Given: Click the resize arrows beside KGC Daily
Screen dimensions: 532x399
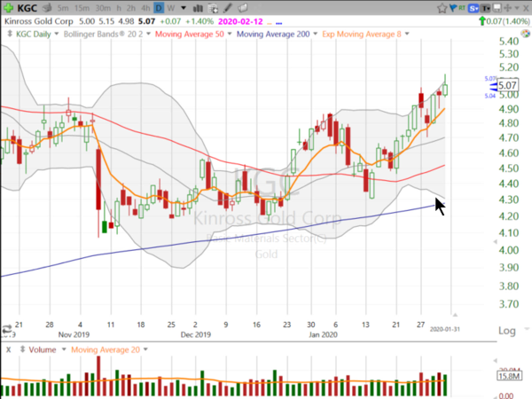Looking at the screenshot, I should 10,34.
